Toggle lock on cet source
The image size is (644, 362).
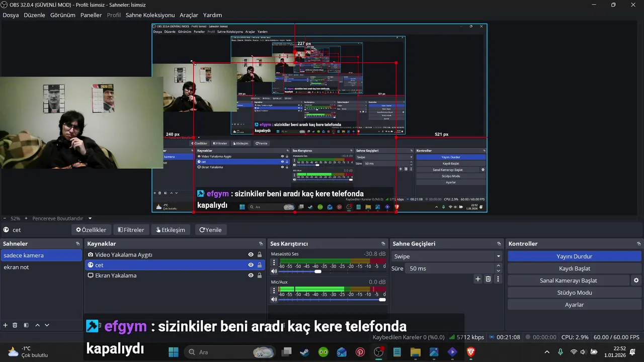[260, 265]
